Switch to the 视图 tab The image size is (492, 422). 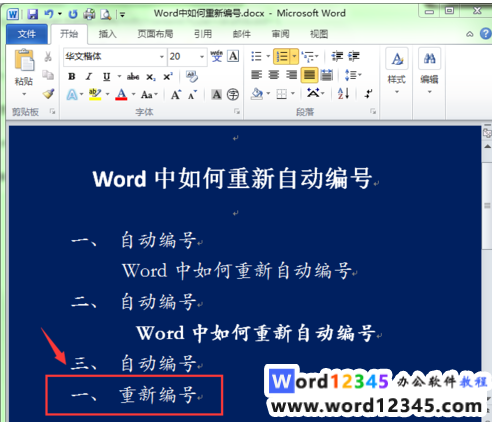click(x=319, y=34)
